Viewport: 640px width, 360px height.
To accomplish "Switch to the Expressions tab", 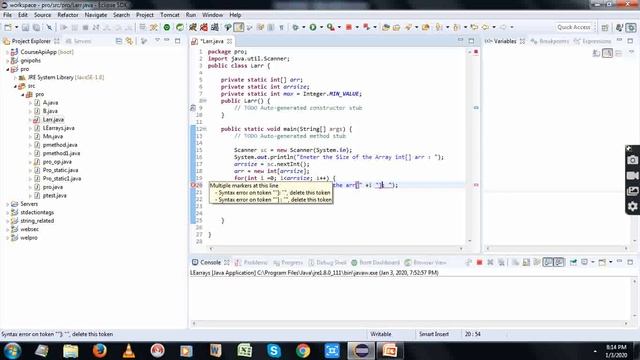I will [x=593, y=41].
